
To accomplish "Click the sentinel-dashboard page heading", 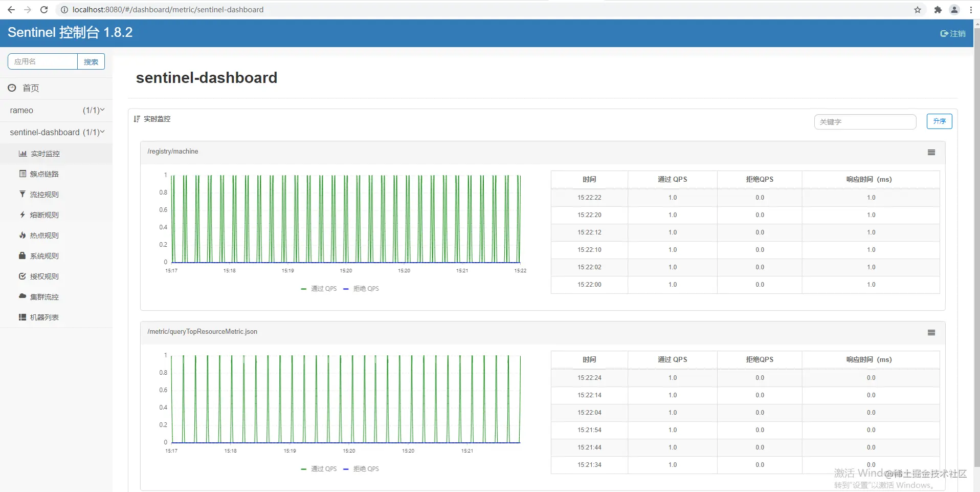I will point(207,78).
